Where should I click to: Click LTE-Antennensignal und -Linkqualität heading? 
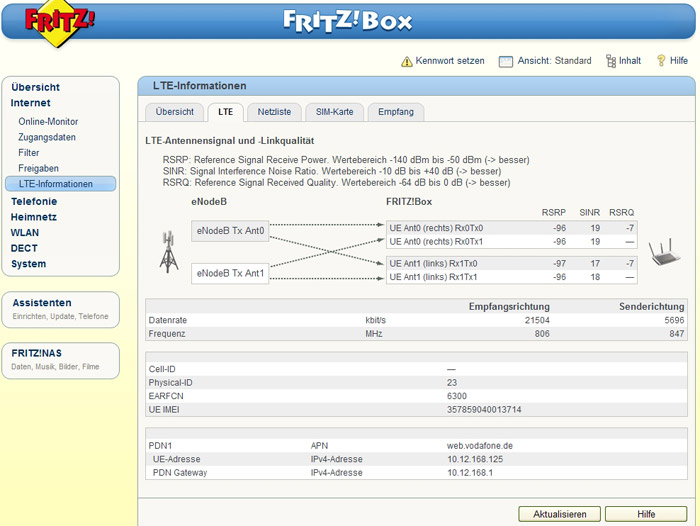(229, 141)
